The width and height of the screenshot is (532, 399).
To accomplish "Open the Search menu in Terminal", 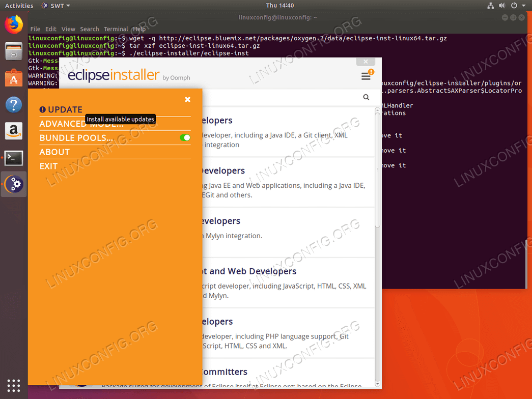I will coord(90,29).
